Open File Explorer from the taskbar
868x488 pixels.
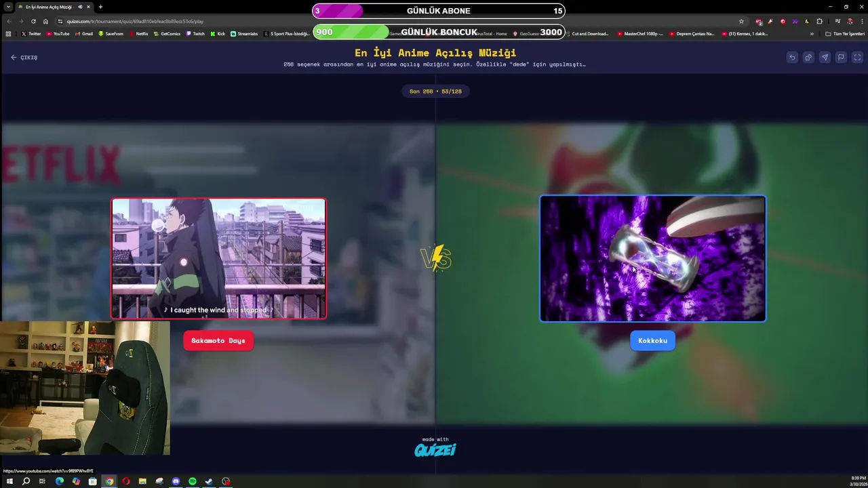pos(142,481)
